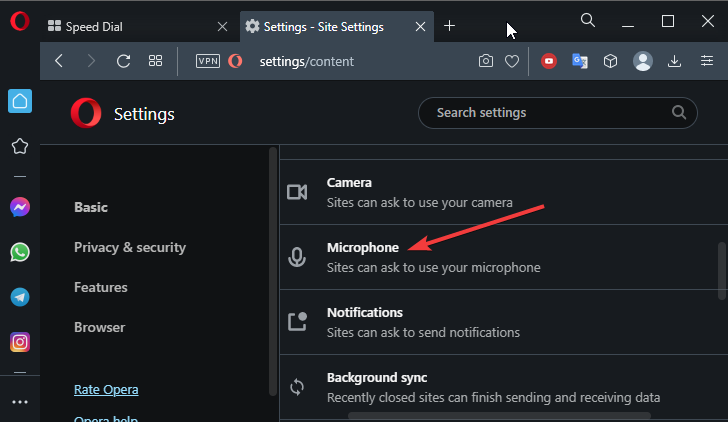Image resolution: width=728 pixels, height=422 pixels.
Task: Follow the Rate Opera link
Action: (106, 390)
